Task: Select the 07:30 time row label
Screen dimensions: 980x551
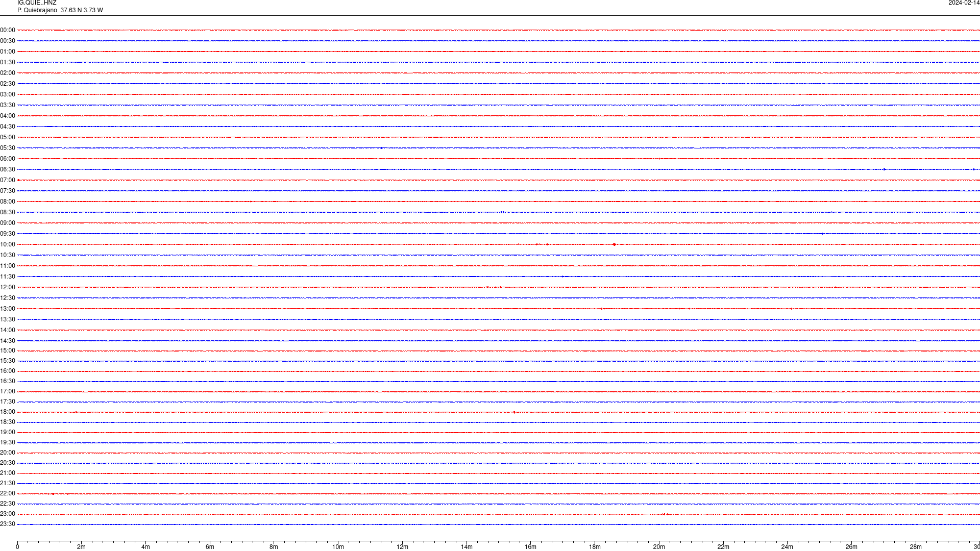Action: tap(8, 191)
